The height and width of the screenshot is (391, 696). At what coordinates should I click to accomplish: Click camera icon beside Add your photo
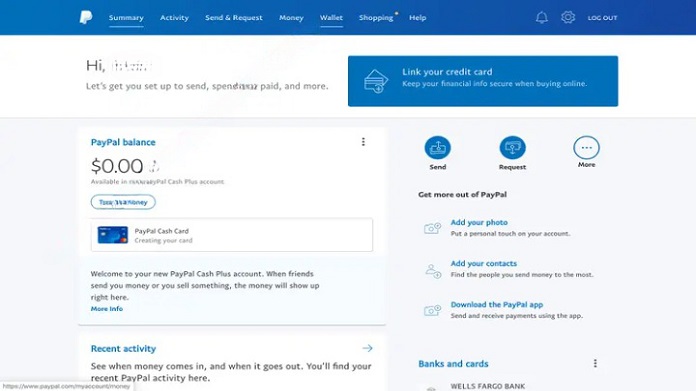pyautogui.click(x=432, y=228)
